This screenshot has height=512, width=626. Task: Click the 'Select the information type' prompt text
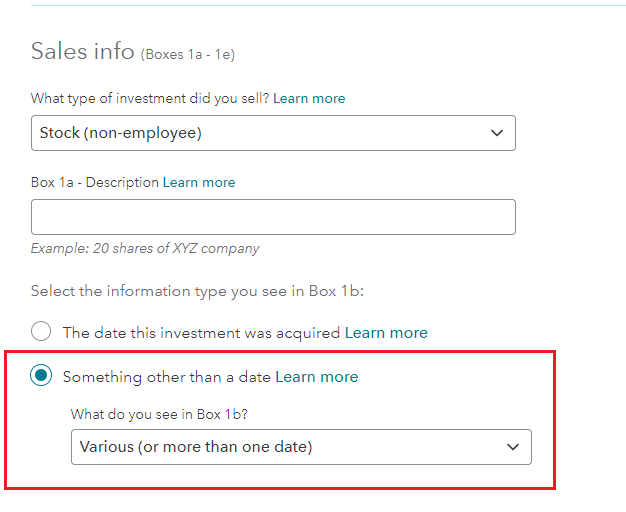(x=197, y=291)
